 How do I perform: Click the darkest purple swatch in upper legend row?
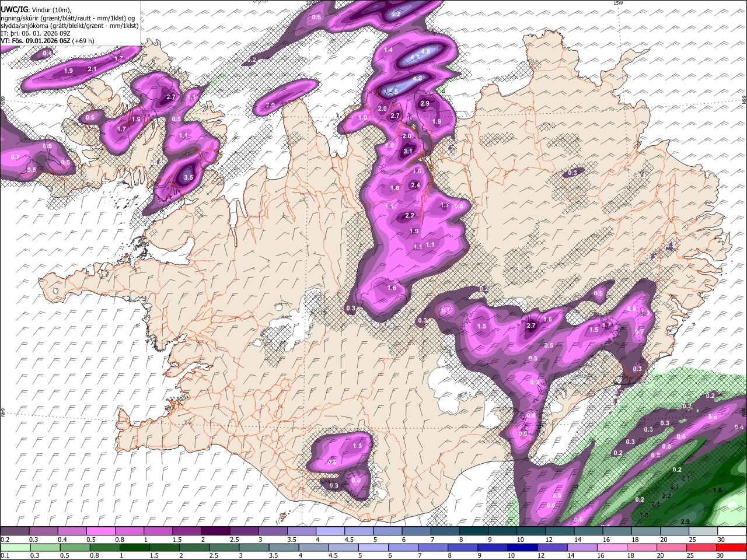(215, 531)
